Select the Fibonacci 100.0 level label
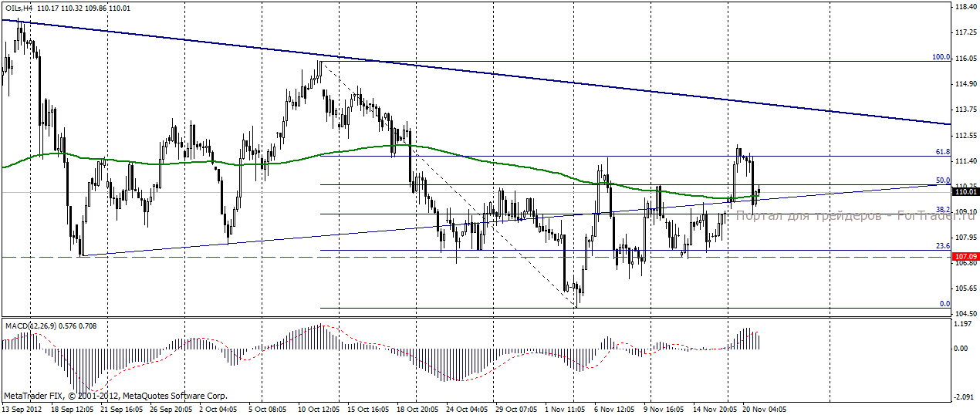The width and height of the screenshot is (980, 415). pos(941,56)
